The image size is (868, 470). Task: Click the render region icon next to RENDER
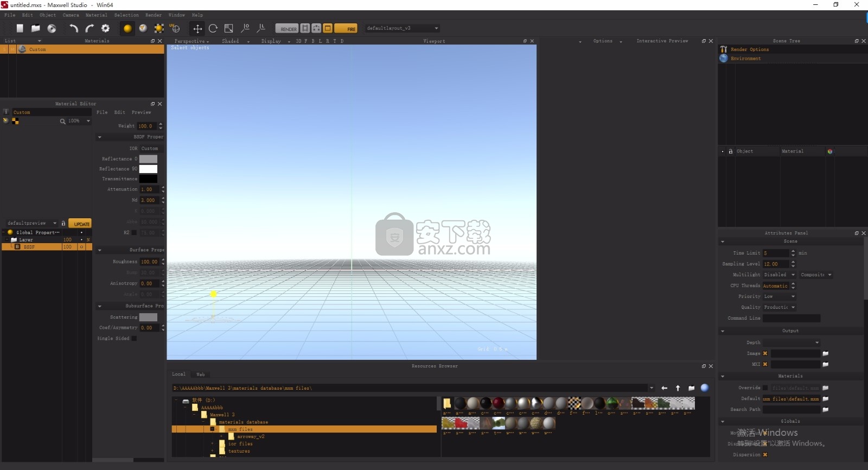coord(305,28)
